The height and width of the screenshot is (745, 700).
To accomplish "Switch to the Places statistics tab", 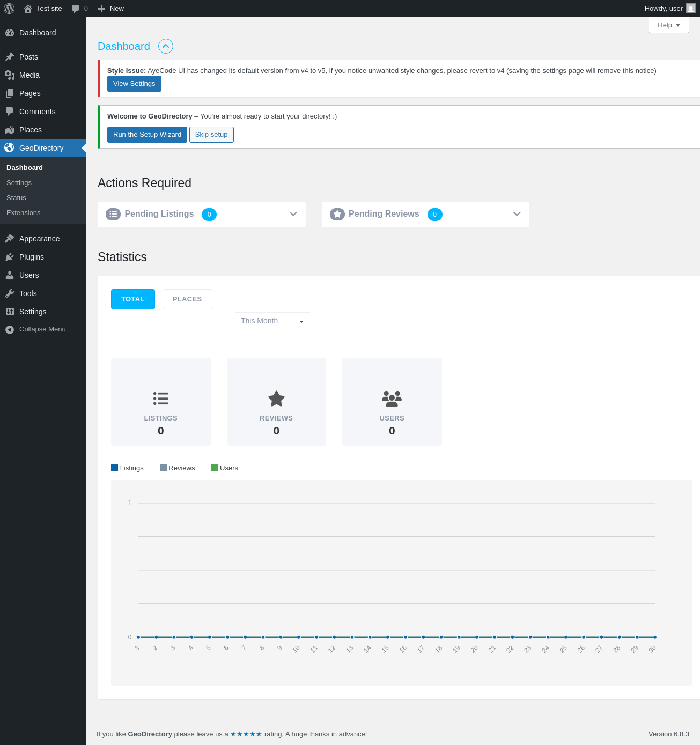I will point(187,299).
